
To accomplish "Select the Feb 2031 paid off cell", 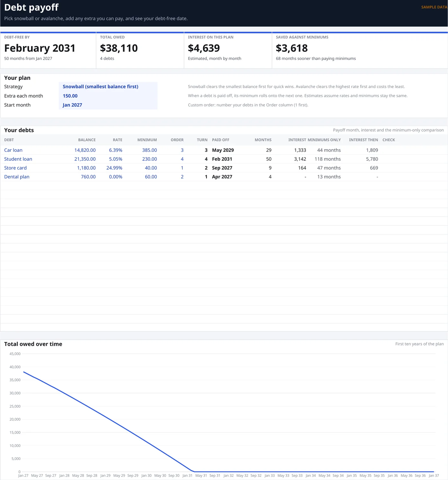I will point(222,159).
